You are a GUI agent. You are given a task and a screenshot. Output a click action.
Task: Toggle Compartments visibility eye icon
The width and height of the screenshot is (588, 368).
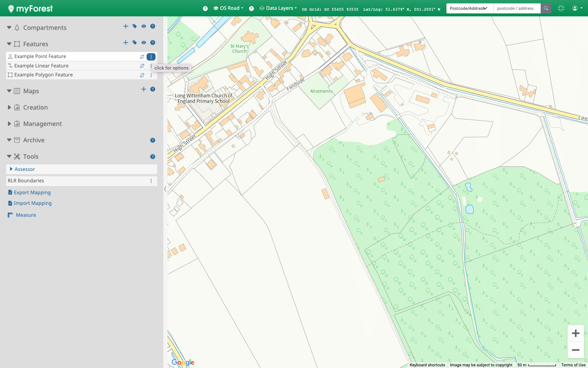[x=144, y=26]
